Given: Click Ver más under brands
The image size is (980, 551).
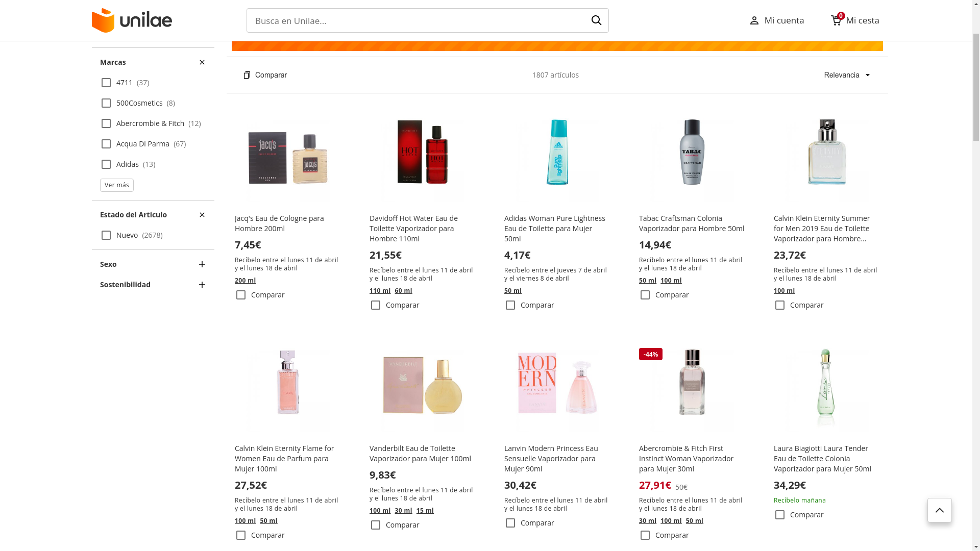Looking at the screenshot, I should (x=117, y=185).
